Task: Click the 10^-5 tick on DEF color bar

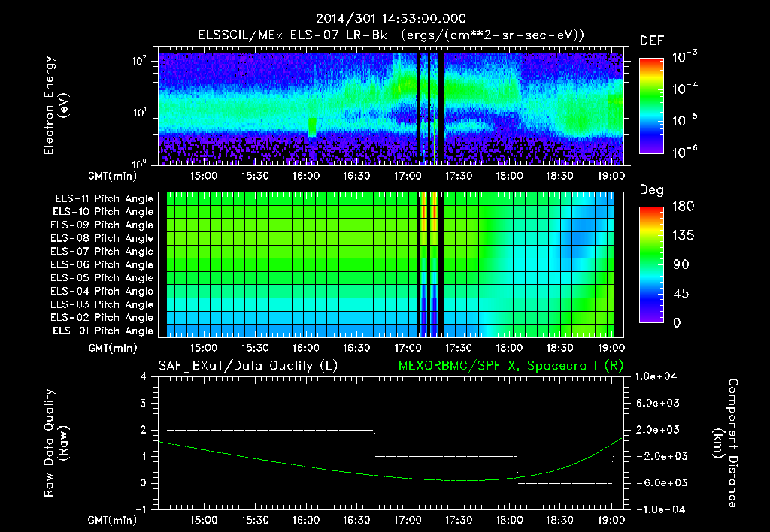Action: pyautogui.click(x=684, y=120)
